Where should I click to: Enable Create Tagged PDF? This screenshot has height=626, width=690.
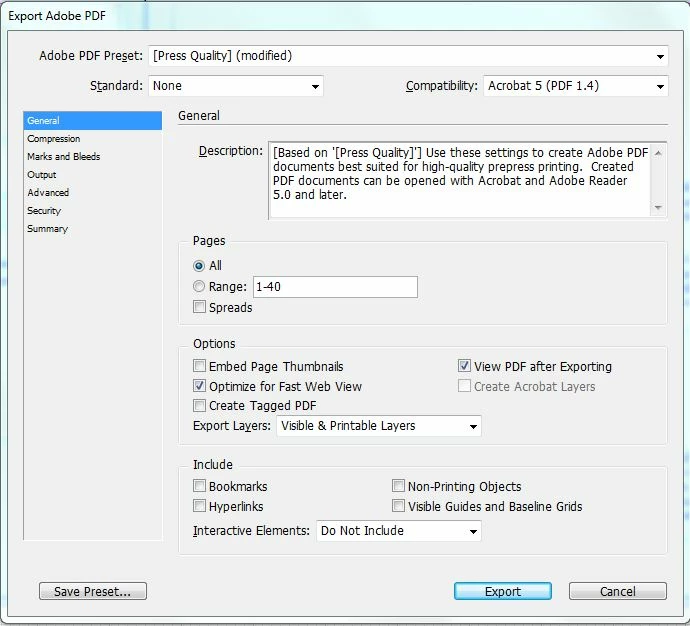point(199,405)
